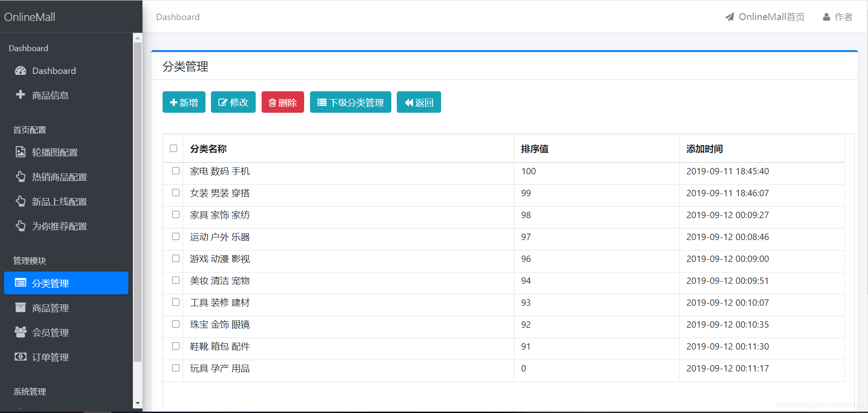Screen dimensions: 868x413
Task: Click the plus icon beside 商品信息
Action: (21, 94)
